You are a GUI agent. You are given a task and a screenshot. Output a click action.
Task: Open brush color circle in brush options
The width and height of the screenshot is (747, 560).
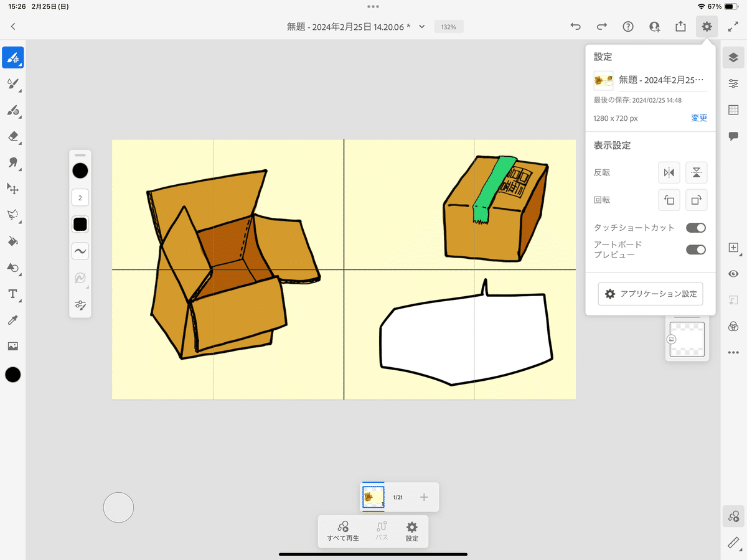click(x=80, y=170)
